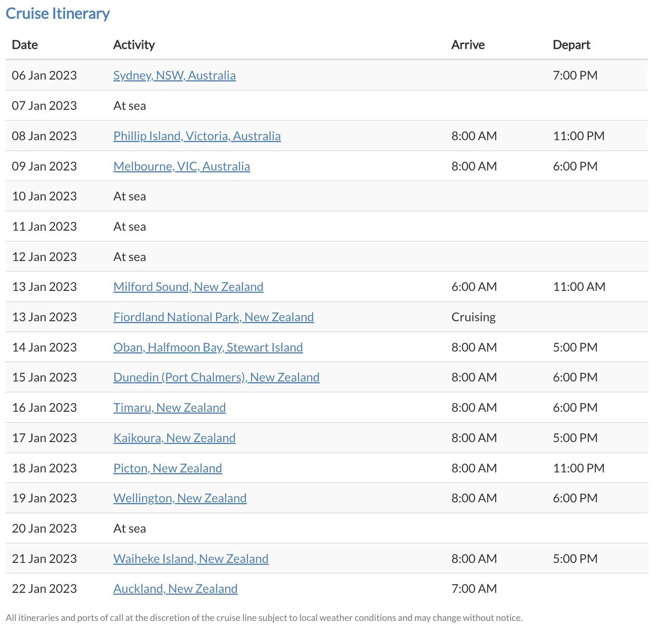Image resolution: width=658 pixels, height=644 pixels.
Task: Visit the Timaru, New Zealand link
Action: click(x=169, y=408)
